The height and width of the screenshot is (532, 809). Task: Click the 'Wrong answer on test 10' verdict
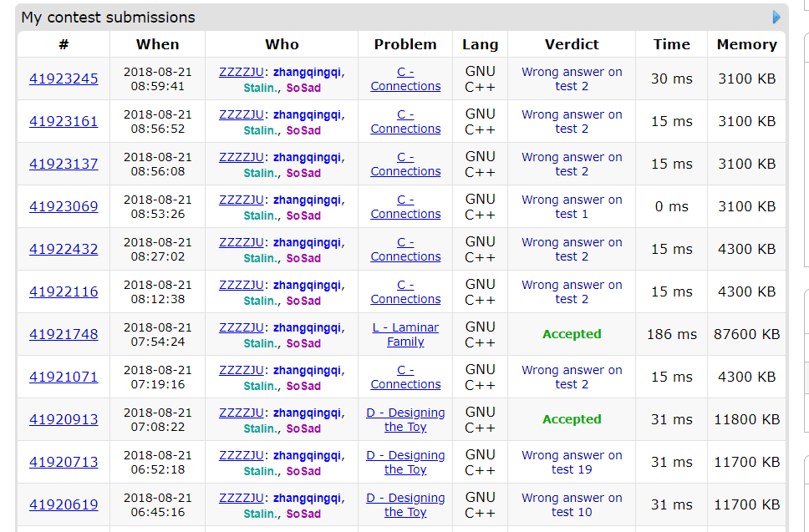coord(572,504)
